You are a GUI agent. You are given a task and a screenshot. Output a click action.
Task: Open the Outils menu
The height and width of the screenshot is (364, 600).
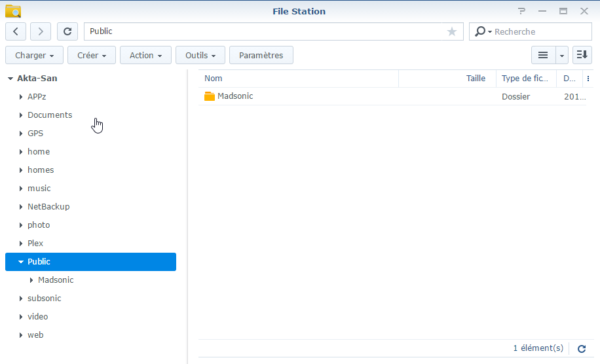pos(200,56)
